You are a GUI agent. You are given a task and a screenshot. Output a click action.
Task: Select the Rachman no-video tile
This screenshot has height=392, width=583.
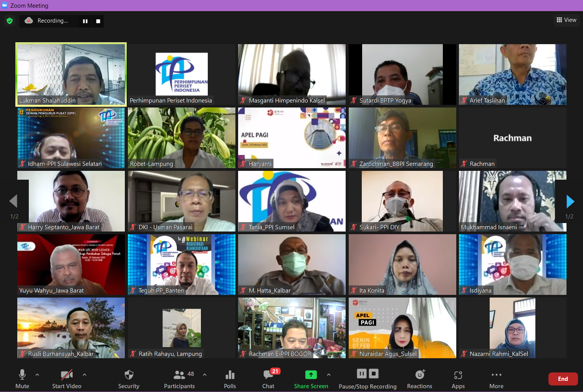click(x=513, y=138)
